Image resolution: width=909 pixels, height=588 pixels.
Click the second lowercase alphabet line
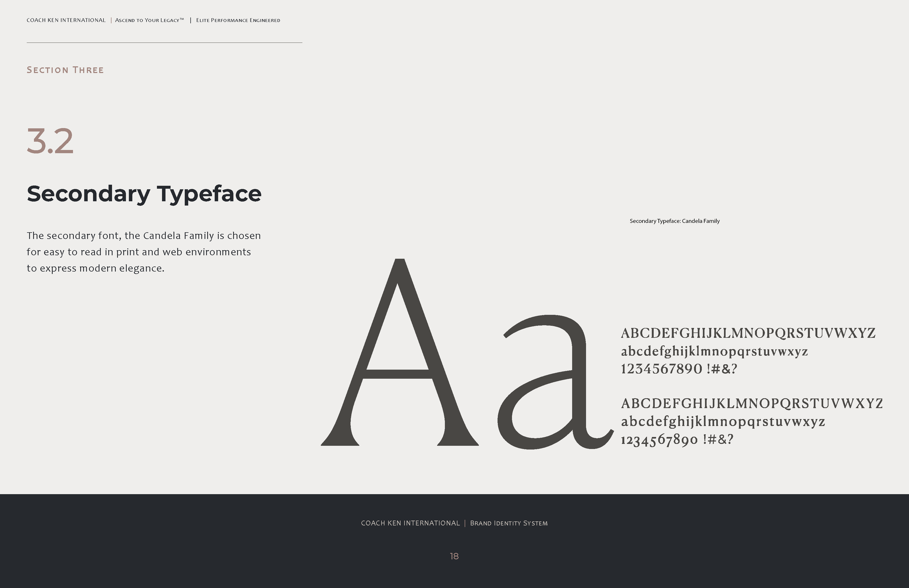723,422
